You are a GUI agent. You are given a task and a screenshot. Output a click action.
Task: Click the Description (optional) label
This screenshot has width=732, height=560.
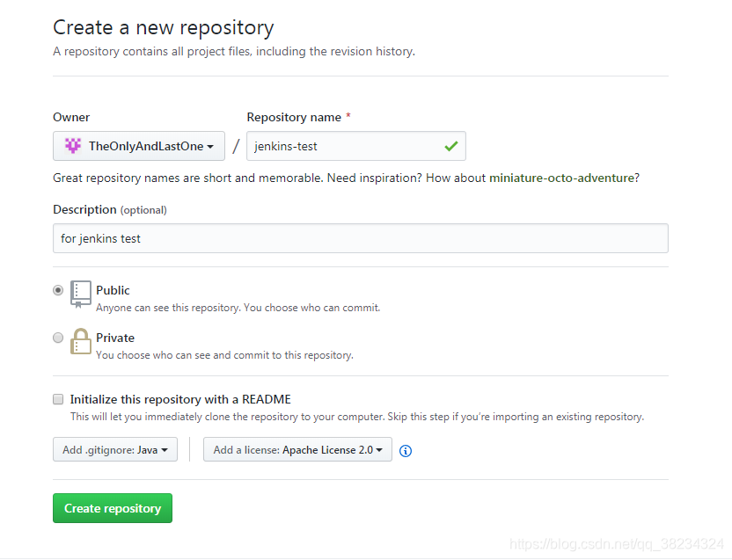[110, 209]
